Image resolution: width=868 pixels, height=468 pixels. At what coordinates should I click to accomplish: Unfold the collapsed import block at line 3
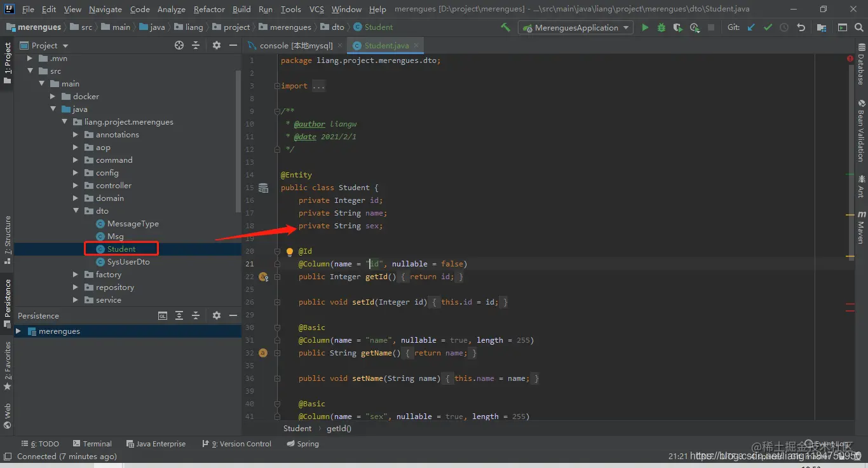point(277,86)
